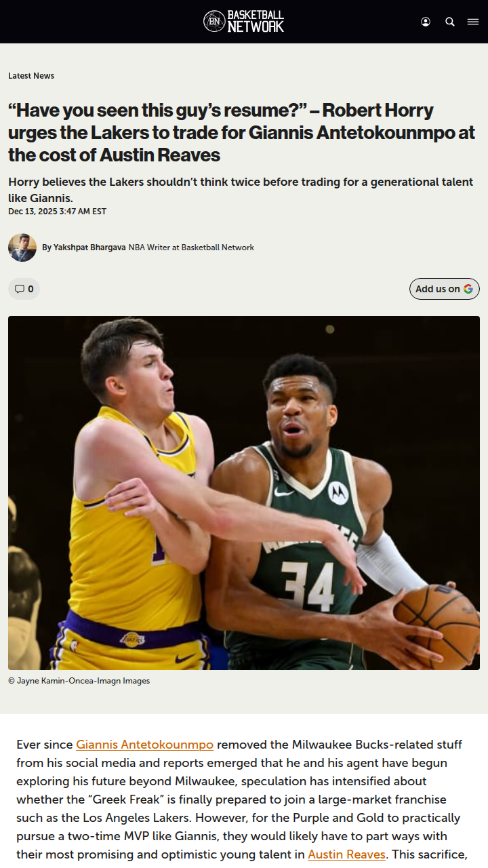Image resolution: width=488 pixels, height=868 pixels.
Task: Click the Basketball Network logo
Action: (x=243, y=22)
